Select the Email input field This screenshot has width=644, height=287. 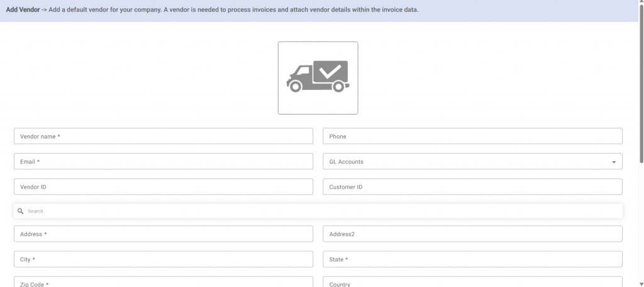pyautogui.click(x=164, y=162)
